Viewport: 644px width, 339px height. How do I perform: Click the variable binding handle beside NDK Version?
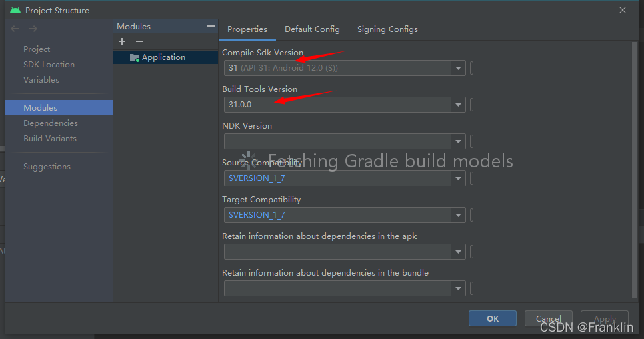471,141
